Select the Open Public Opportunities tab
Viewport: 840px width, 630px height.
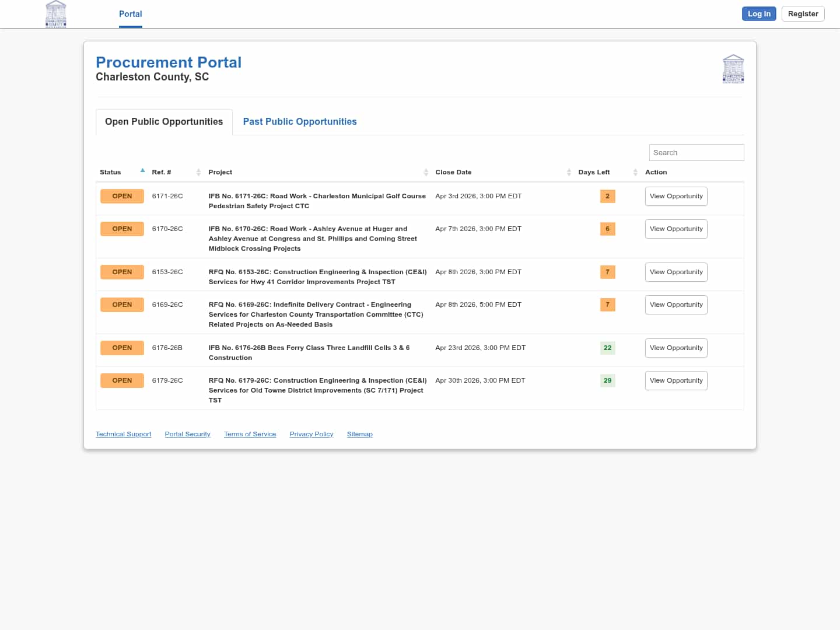pyautogui.click(x=164, y=122)
